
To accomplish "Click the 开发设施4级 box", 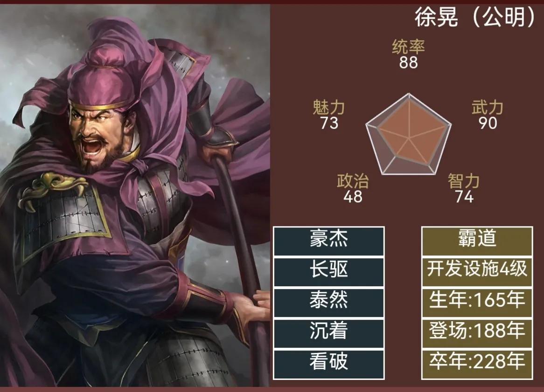I will coord(477,272).
